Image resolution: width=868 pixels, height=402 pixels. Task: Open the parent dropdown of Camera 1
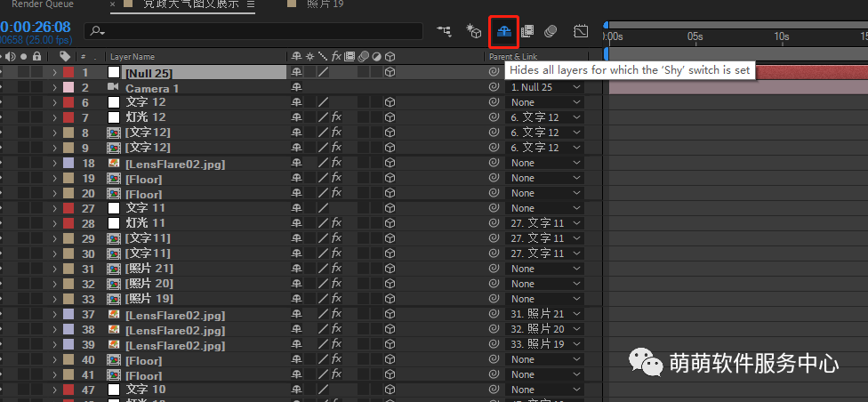click(545, 87)
